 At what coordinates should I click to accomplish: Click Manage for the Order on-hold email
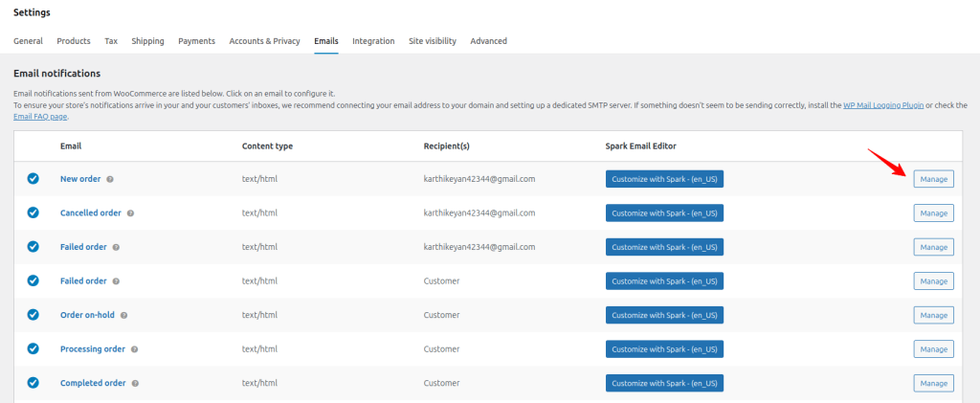pyautogui.click(x=934, y=315)
